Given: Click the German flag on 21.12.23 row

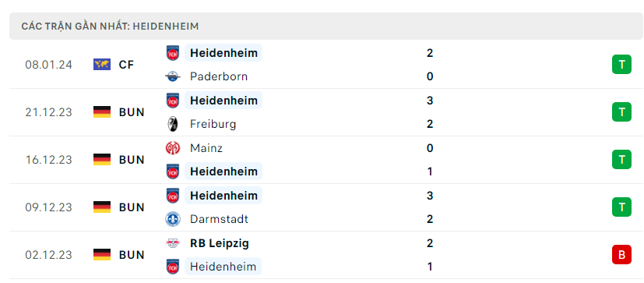Looking at the screenshot, I should coord(102,112).
